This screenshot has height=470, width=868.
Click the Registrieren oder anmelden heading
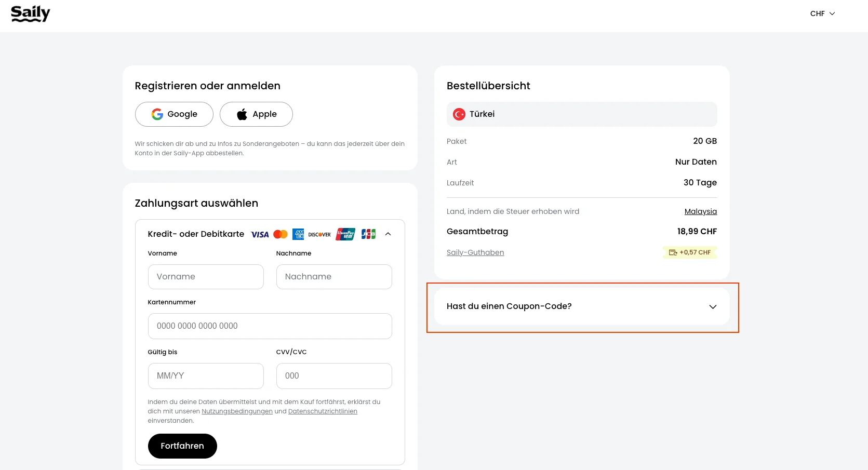[x=207, y=86]
